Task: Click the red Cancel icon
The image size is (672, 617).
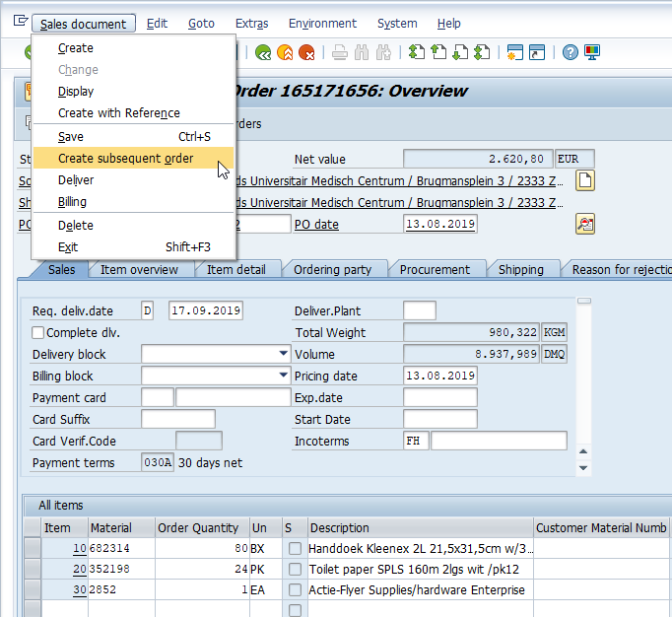Action: click(x=306, y=53)
